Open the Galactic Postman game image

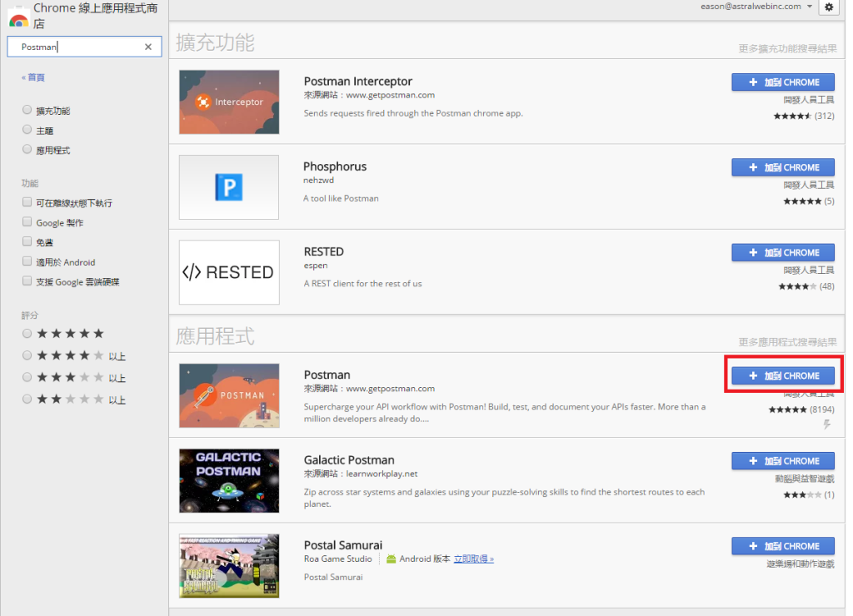[x=229, y=480]
